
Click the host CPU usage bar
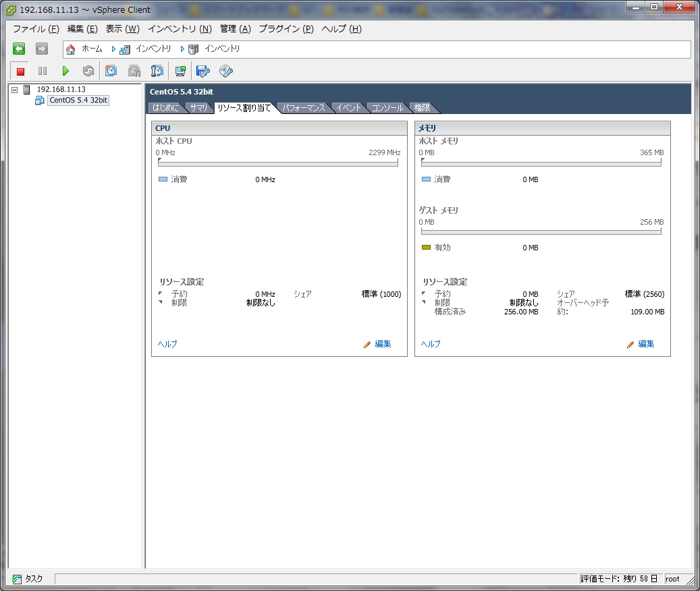click(277, 164)
